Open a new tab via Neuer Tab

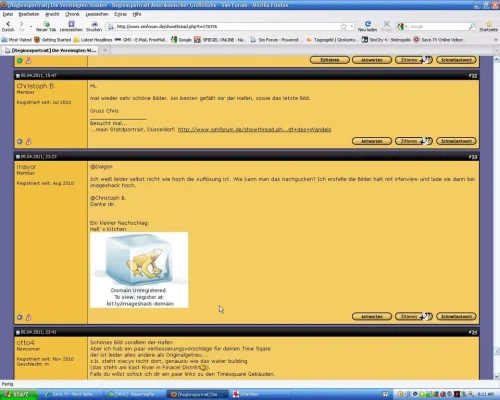tap(46, 26)
